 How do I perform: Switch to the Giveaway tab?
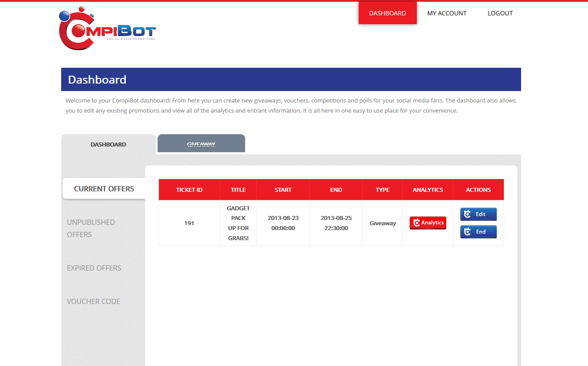tap(201, 144)
